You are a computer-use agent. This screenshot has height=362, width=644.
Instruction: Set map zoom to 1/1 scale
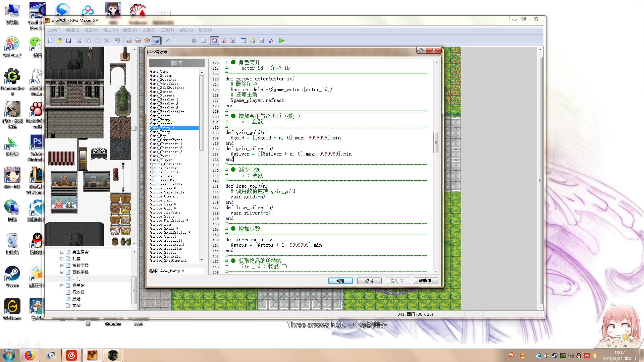tap(214, 41)
